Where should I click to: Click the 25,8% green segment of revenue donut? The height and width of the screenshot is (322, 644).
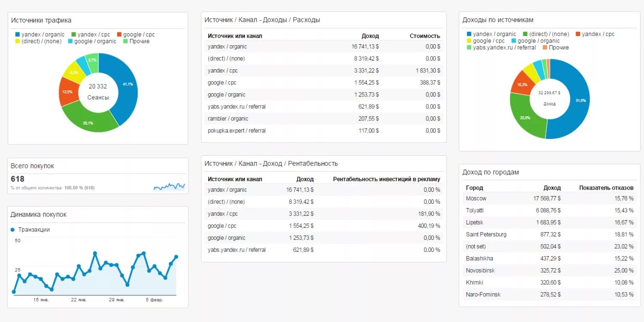click(525, 117)
